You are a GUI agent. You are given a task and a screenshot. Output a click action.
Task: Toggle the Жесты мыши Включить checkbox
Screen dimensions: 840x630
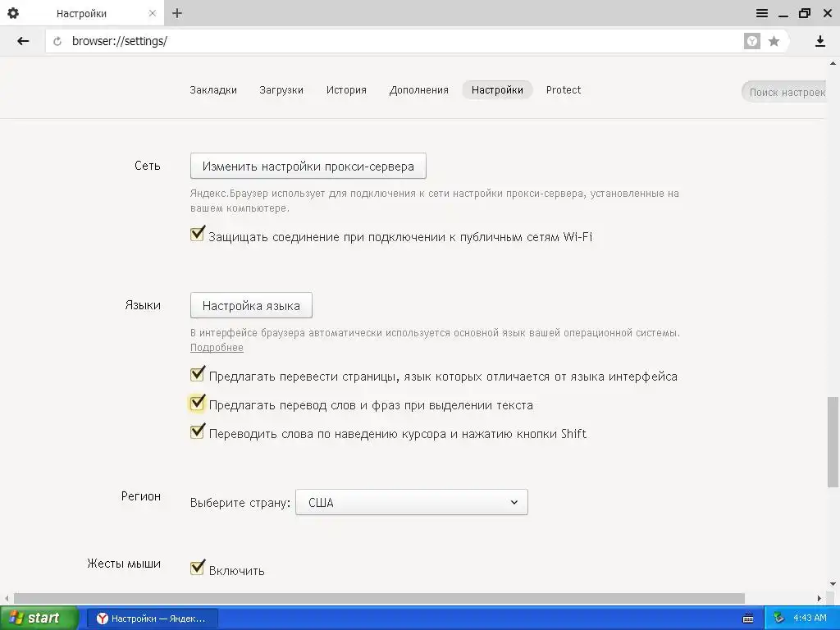tap(197, 568)
